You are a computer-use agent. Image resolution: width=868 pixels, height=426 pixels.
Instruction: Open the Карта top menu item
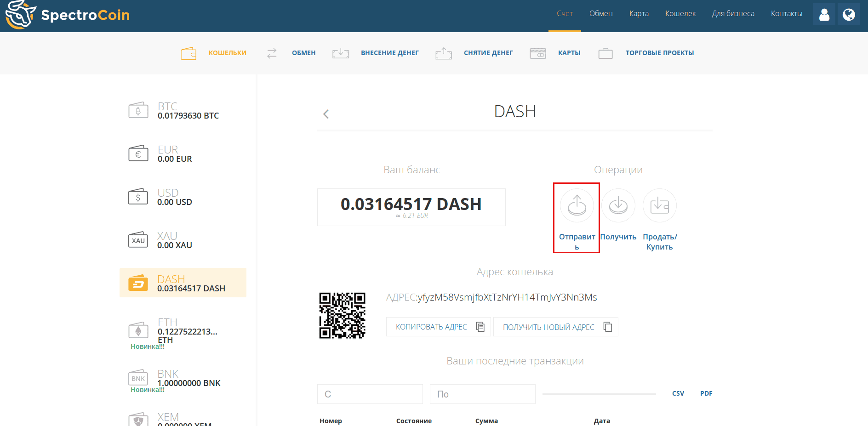coord(639,14)
